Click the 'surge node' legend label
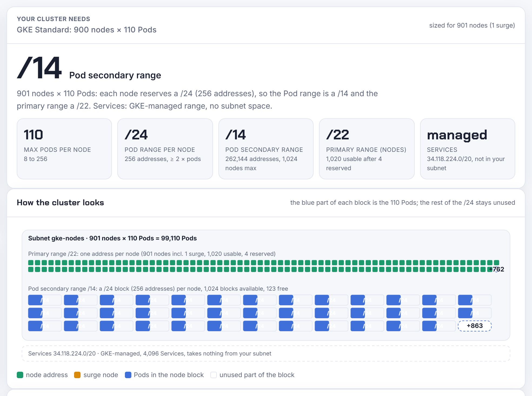 [101, 375]
